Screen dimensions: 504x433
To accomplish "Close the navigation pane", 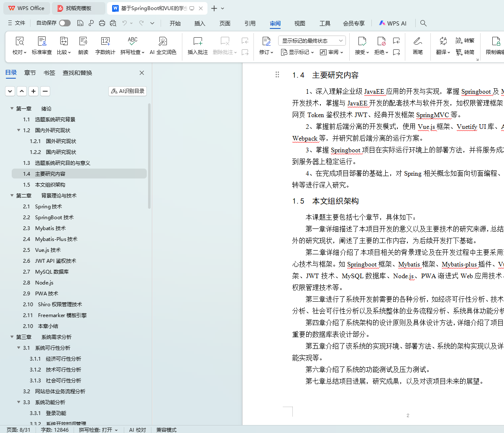I will coord(142,73).
